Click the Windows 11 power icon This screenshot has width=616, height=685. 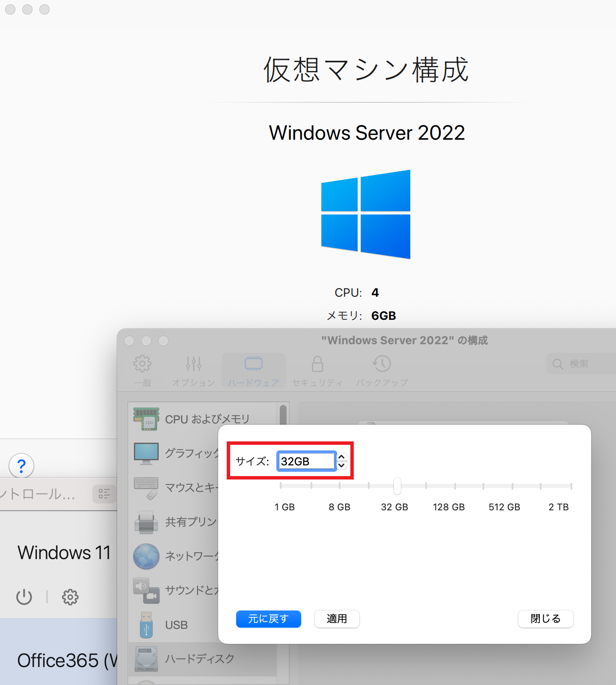(x=24, y=597)
